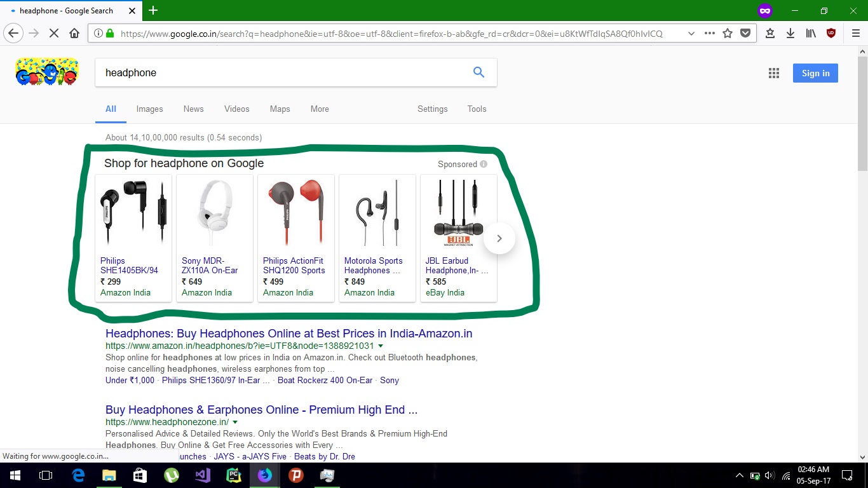Switch to the Images tab
Viewport: 868px width, 488px height.
150,109
